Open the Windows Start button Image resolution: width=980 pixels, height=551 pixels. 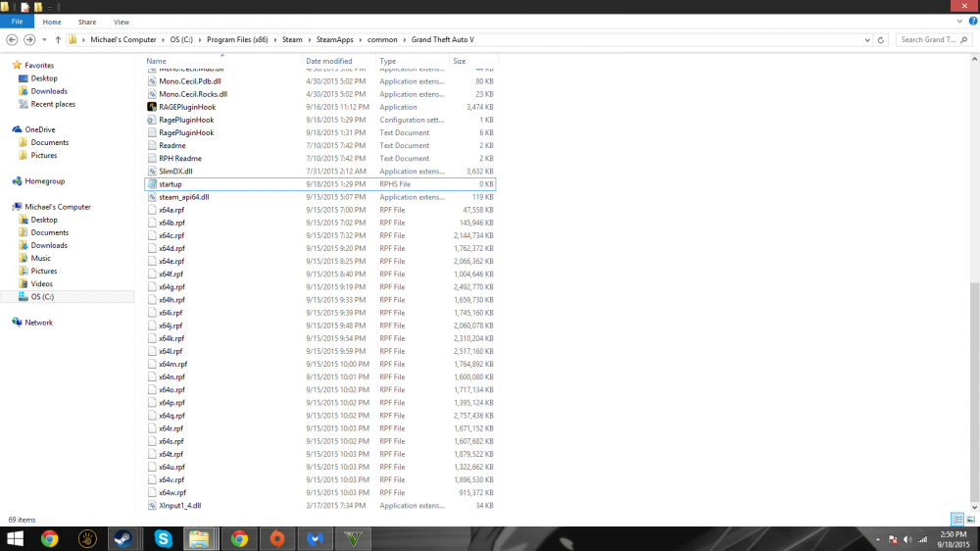[x=15, y=538]
